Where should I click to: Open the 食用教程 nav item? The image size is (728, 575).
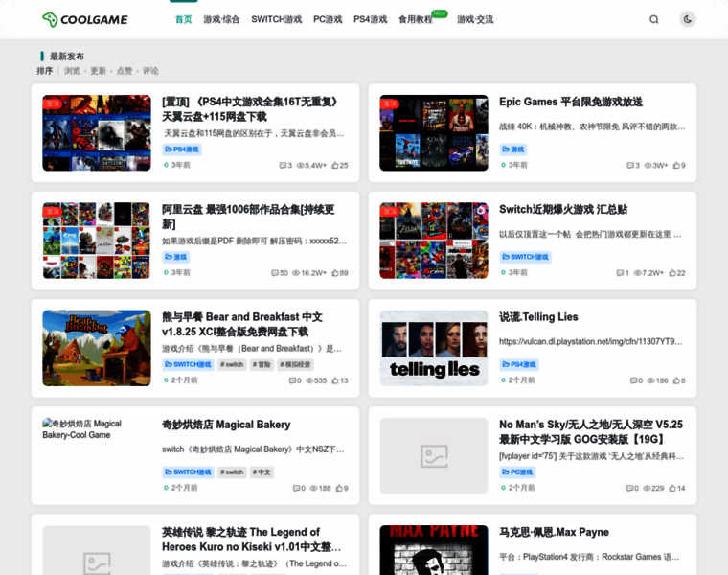point(416,19)
